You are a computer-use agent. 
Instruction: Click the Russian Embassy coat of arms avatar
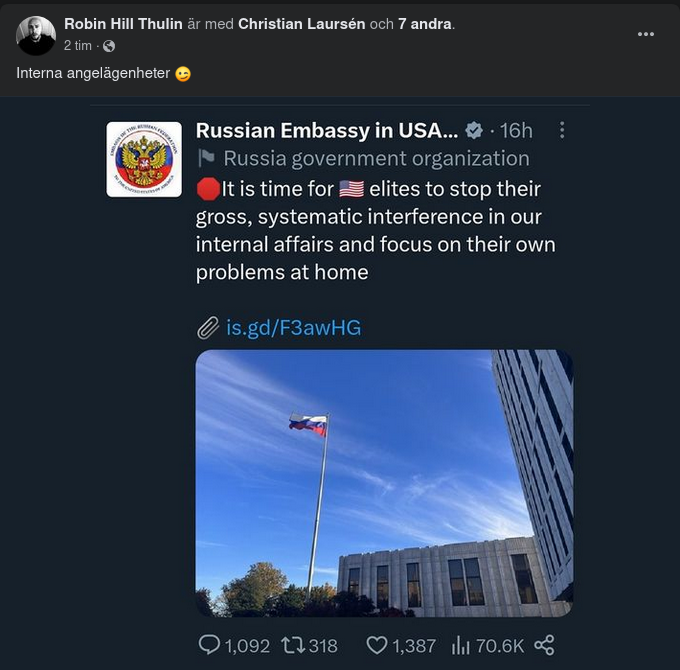pos(144,159)
